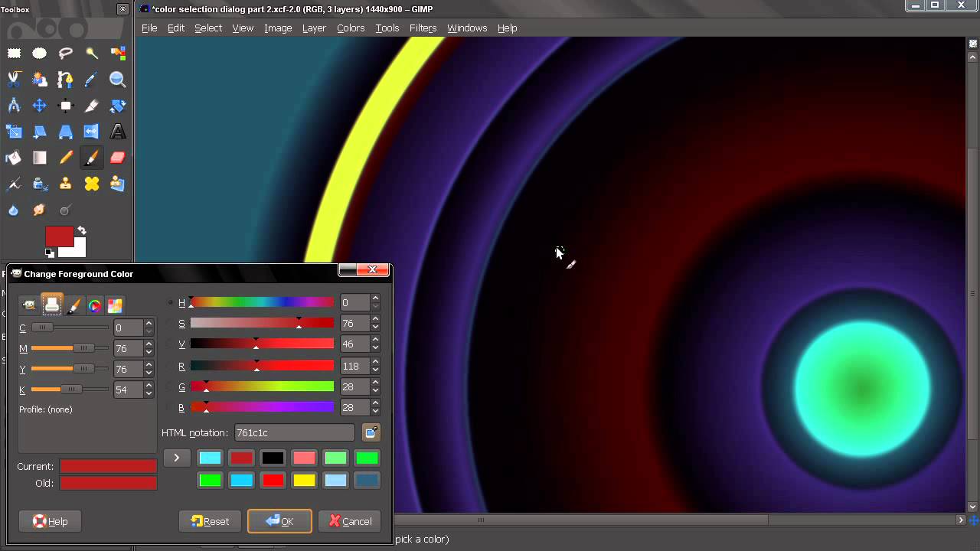Select the Move tool
The image size is (980, 551).
40,106
